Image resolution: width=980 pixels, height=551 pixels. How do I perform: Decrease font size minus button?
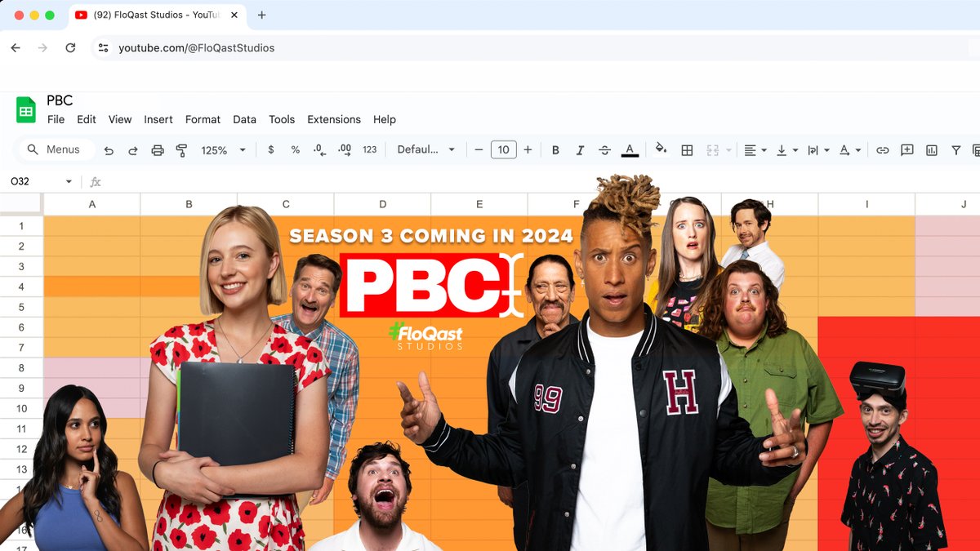point(479,150)
